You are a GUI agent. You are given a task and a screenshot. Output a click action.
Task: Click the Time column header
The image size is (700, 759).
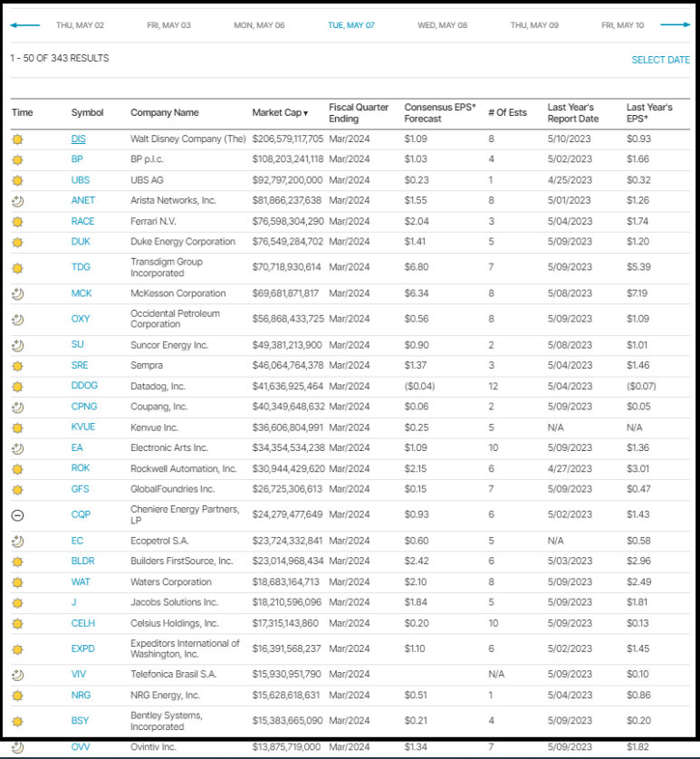[x=23, y=113]
